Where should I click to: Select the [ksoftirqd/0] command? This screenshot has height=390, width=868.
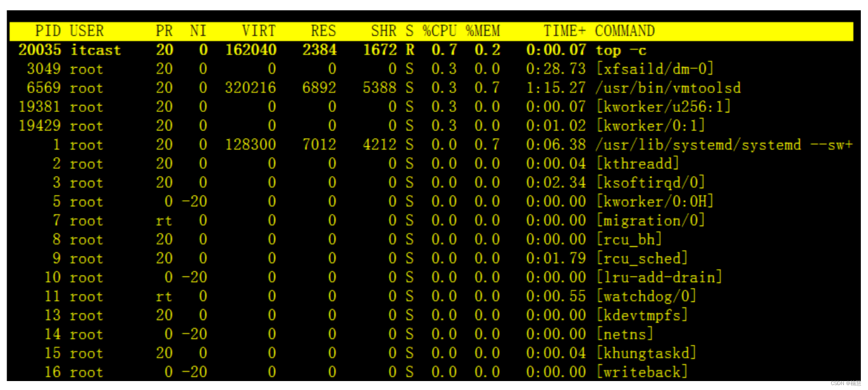click(x=651, y=182)
